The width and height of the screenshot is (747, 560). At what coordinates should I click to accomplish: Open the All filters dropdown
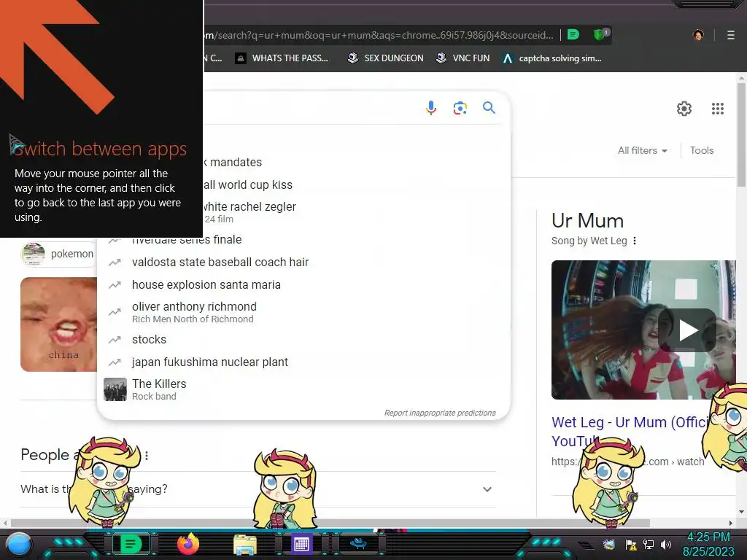point(642,150)
